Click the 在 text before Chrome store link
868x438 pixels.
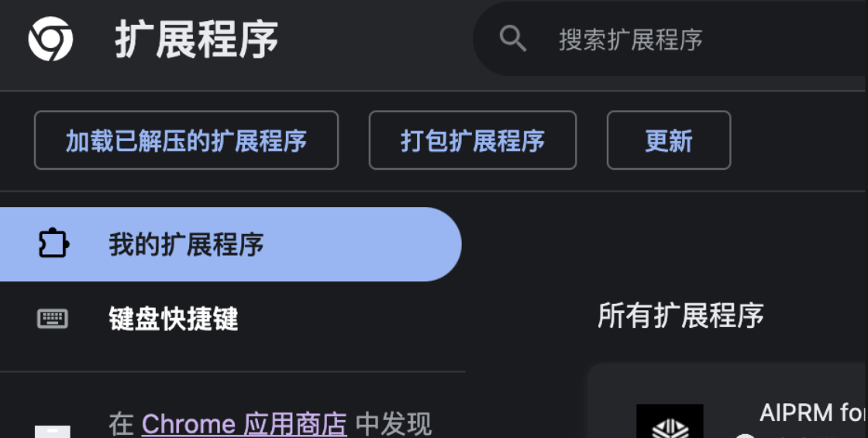point(121,425)
